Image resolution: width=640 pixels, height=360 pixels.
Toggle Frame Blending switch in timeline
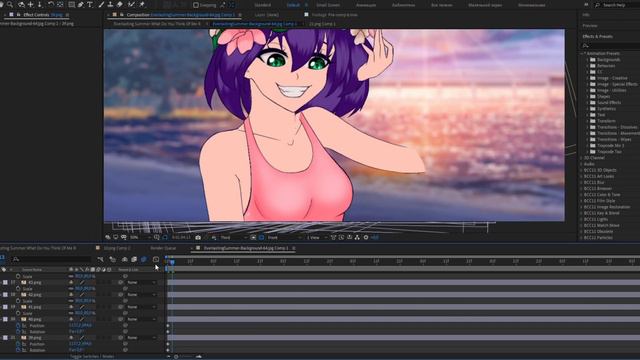click(x=134, y=259)
